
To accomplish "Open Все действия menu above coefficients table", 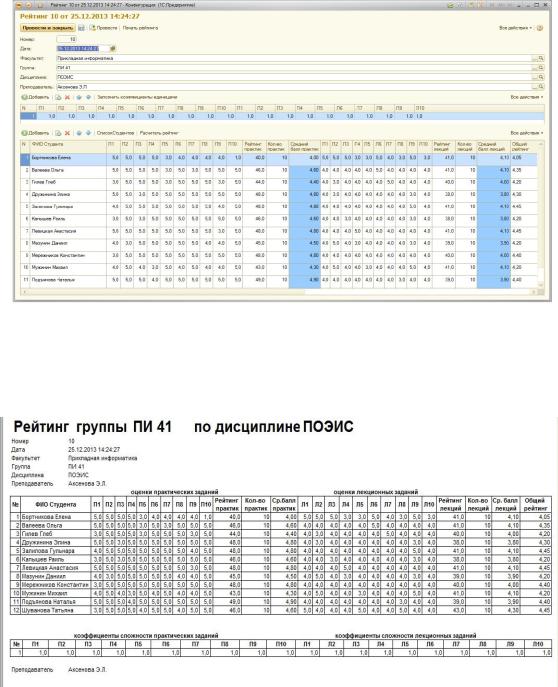I will click(x=527, y=97).
